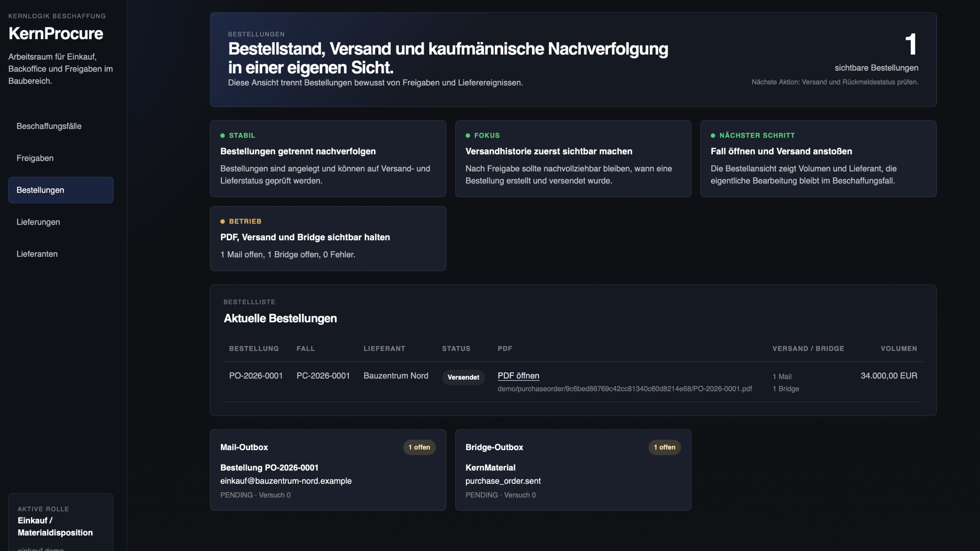The image size is (980, 551).
Task: Click the KernProcure app title
Action: tap(56, 34)
